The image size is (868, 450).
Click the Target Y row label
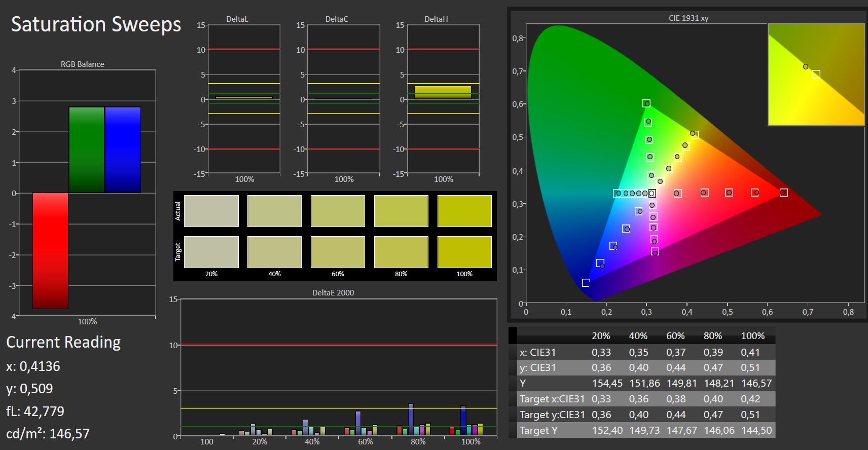pos(538,430)
